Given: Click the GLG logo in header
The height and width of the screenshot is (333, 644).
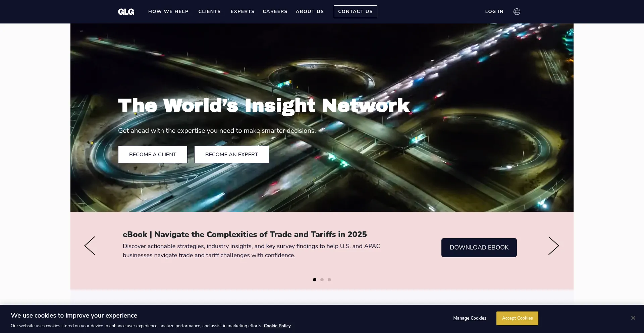Looking at the screenshot, I should tap(126, 12).
